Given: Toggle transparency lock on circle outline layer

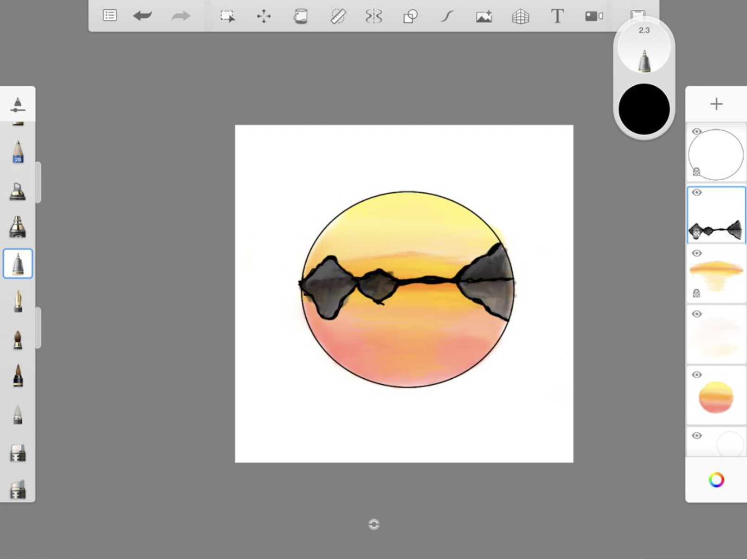Looking at the screenshot, I should [696, 172].
